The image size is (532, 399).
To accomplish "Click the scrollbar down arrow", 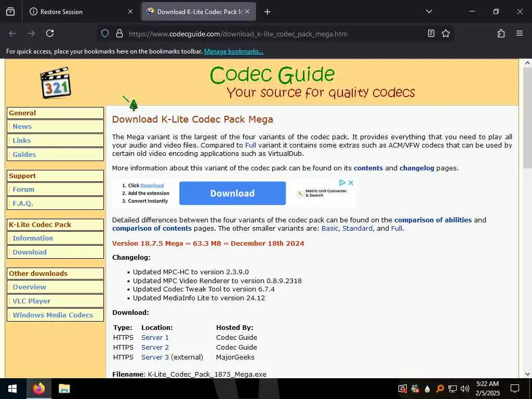I will 527,374.
